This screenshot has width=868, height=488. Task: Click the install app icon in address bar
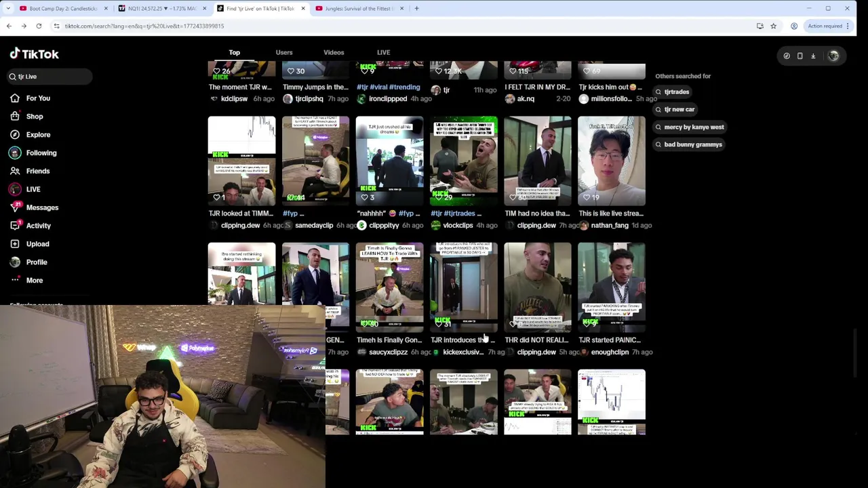[759, 26]
